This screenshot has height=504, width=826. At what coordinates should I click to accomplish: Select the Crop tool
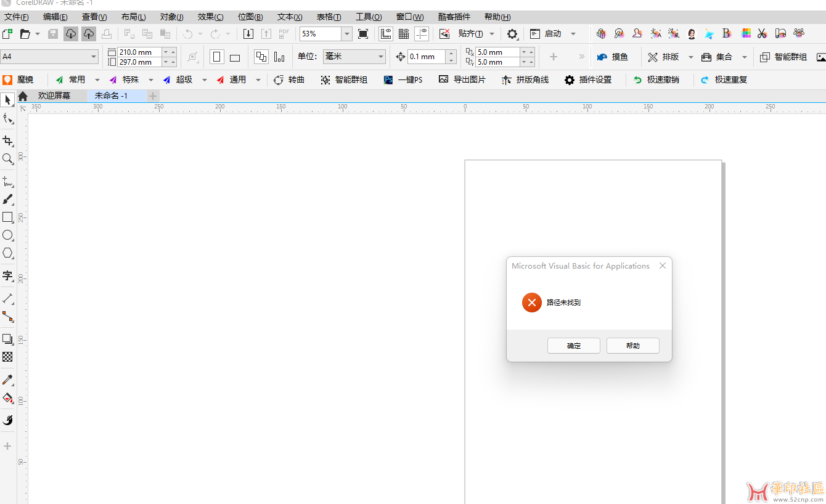[x=8, y=141]
